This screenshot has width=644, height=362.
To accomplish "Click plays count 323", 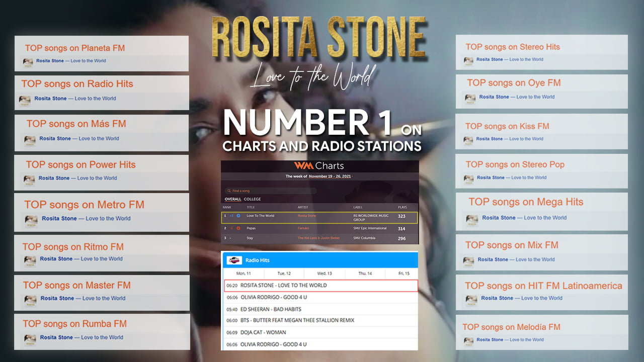I will [x=401, y=216].
